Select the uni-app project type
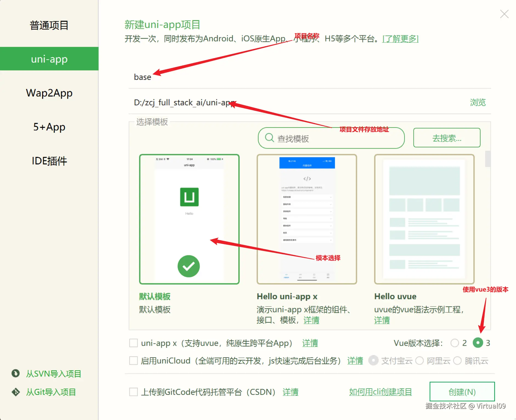Viewport: 516px width, 420px height. pos(49,59)
